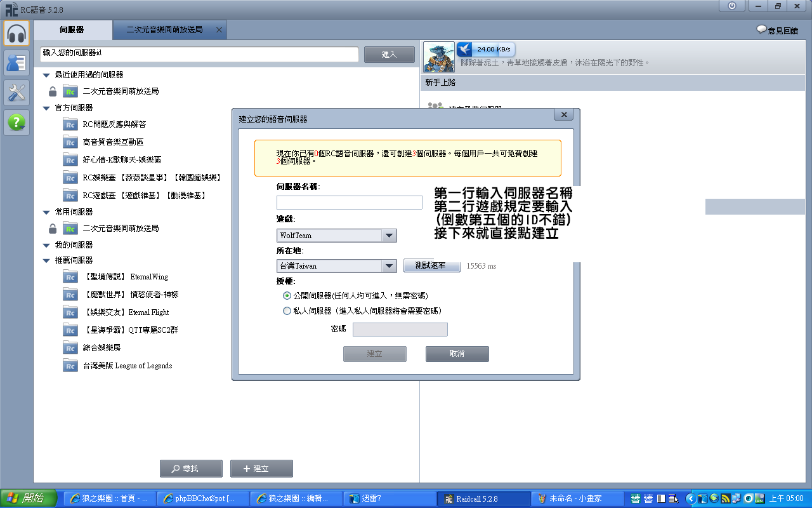Click the Rc icon for RC問題反應與解答
The height and width of the screenshot is (508, 812).
[x=70, y=124]
